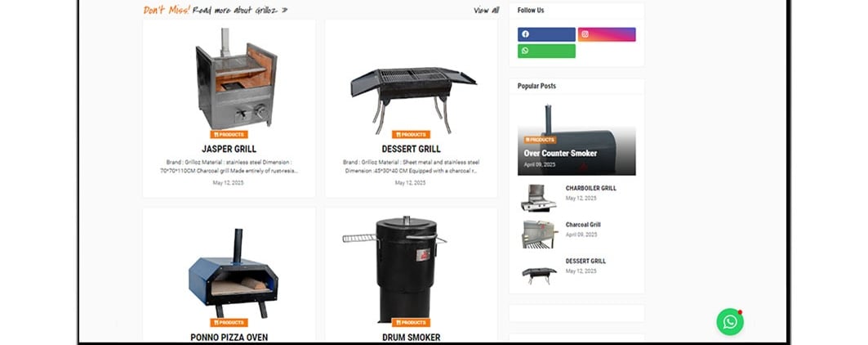
Task: Click the green WhatsApp follow button
Action: [x=546, y=51]
